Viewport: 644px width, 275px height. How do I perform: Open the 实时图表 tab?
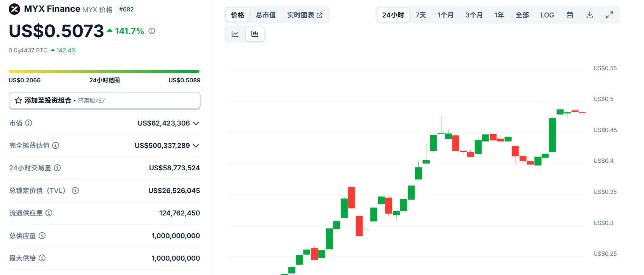click(305, 15)
